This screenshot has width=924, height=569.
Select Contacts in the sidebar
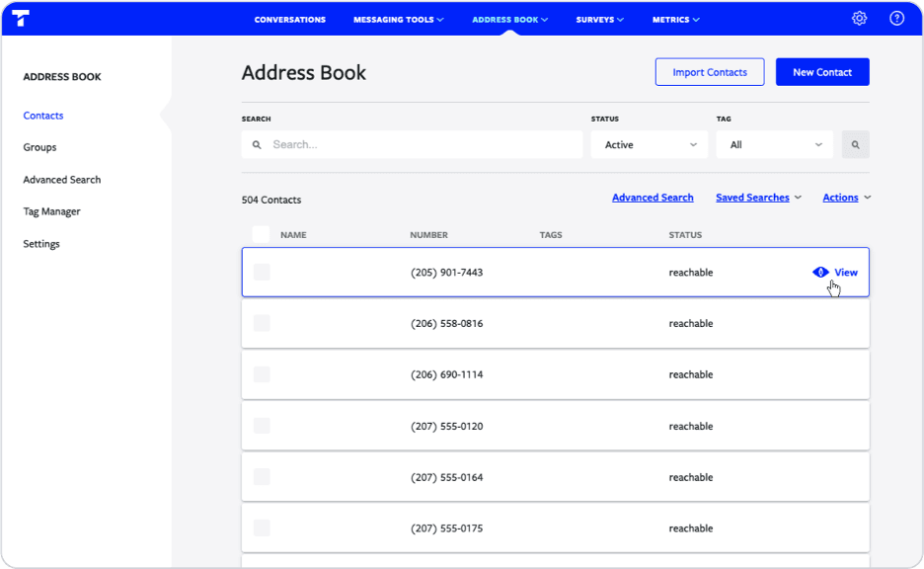point(43,116)
